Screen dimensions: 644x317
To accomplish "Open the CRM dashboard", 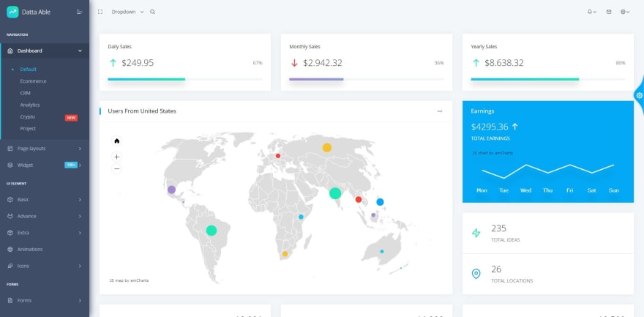I will coord(25,93).
